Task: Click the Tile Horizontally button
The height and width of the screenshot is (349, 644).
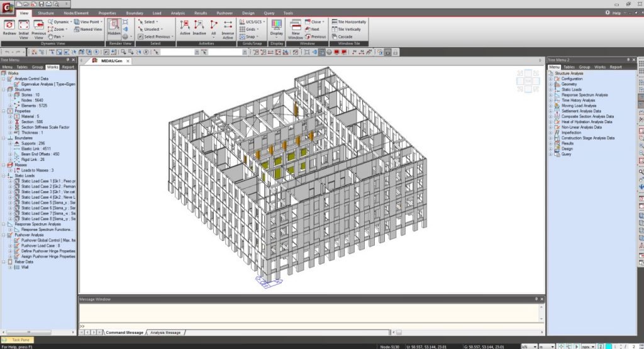Action: 352,21
